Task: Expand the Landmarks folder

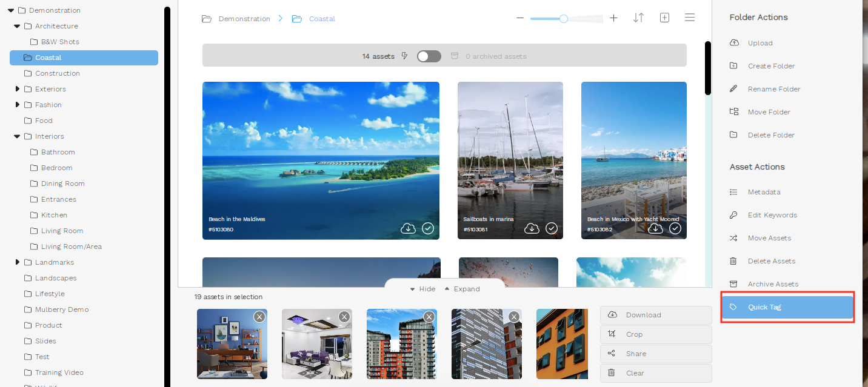Action: (18, 262)
